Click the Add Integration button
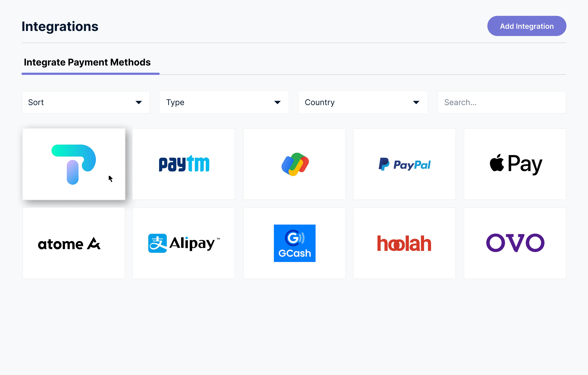Viewport: 588px width, 375px height. point(526,26)
